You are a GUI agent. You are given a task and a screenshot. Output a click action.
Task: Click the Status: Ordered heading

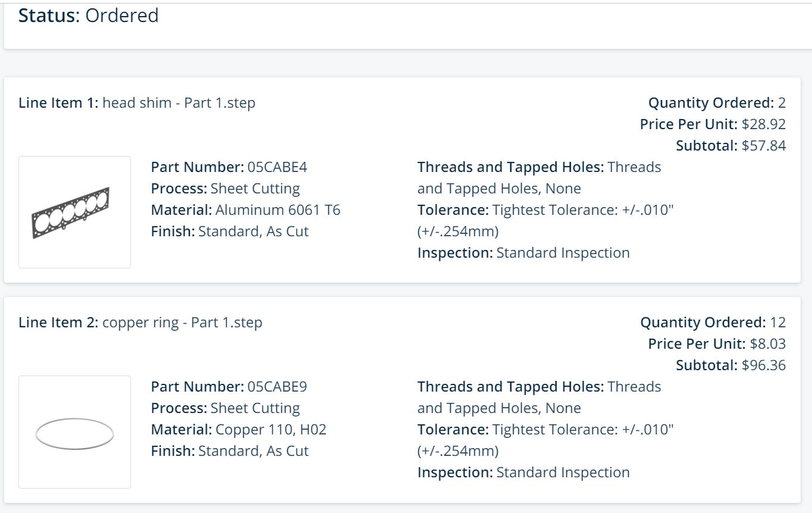pyautogui.click(x=89, y=15)
